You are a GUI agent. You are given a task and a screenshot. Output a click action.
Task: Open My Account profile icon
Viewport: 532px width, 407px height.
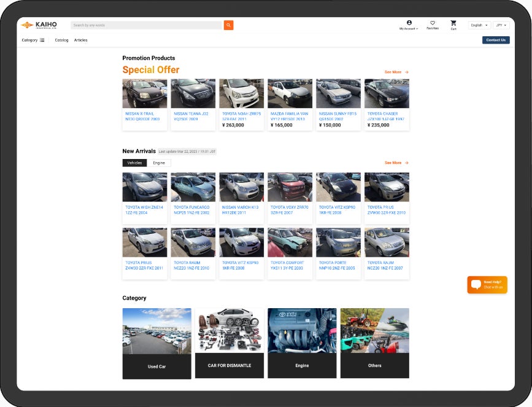tap(409, 22)
